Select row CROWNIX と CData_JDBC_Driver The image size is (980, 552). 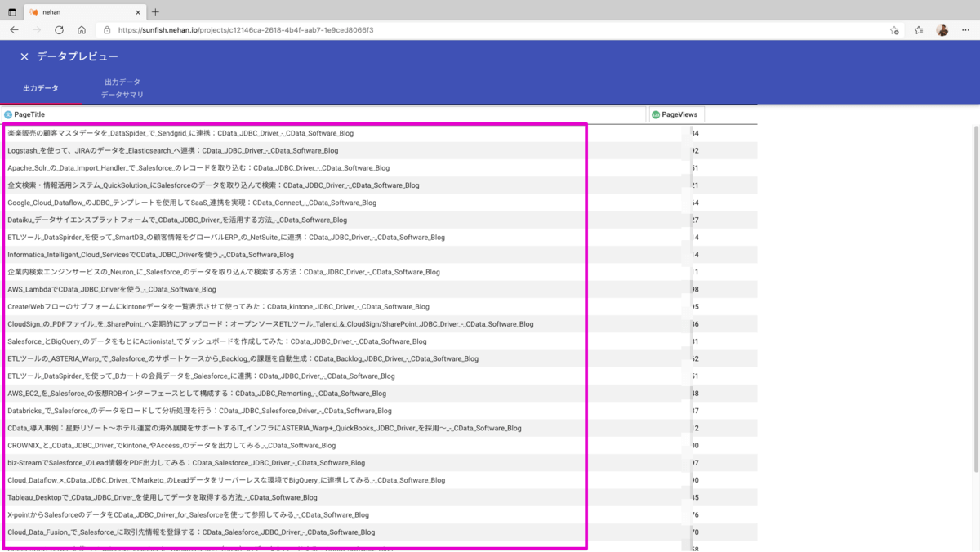(x=379, y=446)
